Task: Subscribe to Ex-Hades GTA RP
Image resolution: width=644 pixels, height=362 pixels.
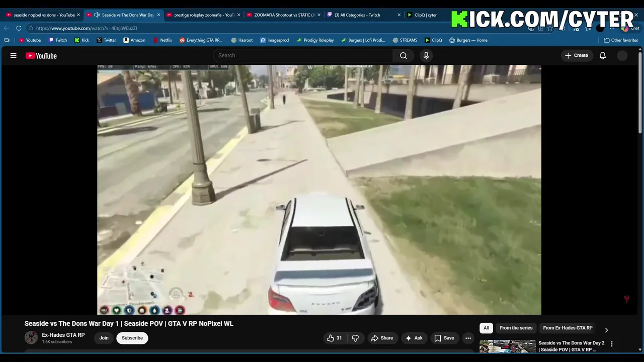Action: (x=132, y=338)
